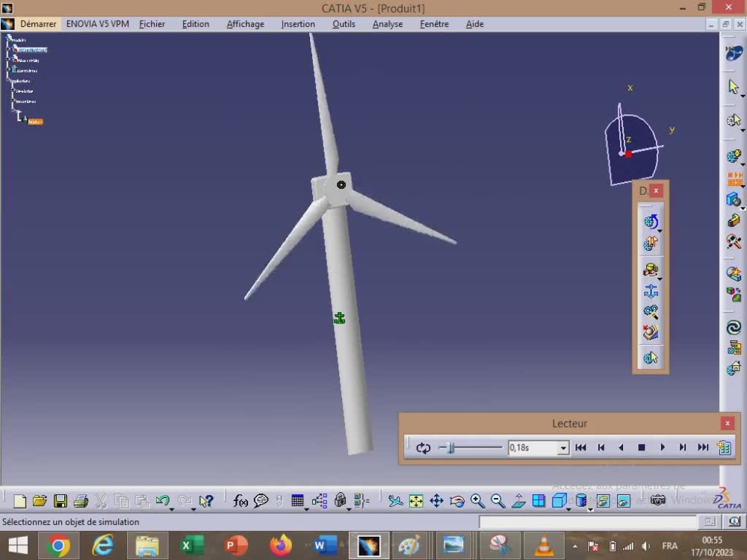The height and width of the screenshot is (560, 747).
Task: Toggle loop playback in the Lecteur panel
Action: click(x=424, y=447)
